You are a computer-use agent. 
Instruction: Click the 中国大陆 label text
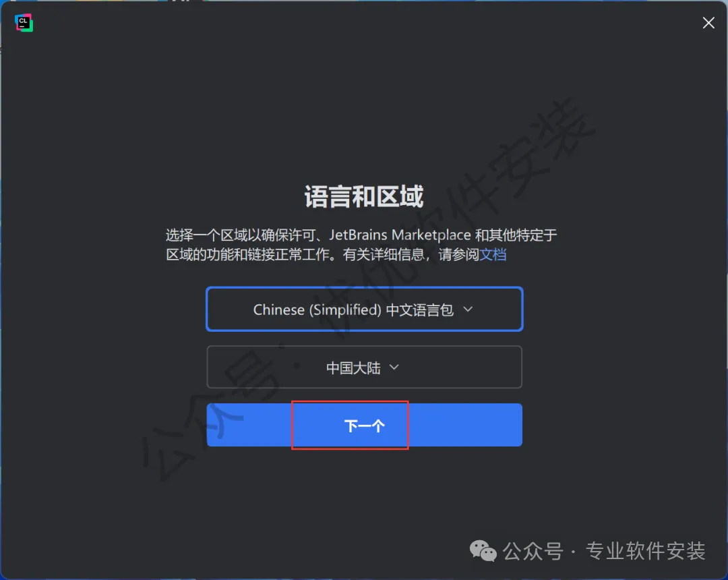point(353,368)
